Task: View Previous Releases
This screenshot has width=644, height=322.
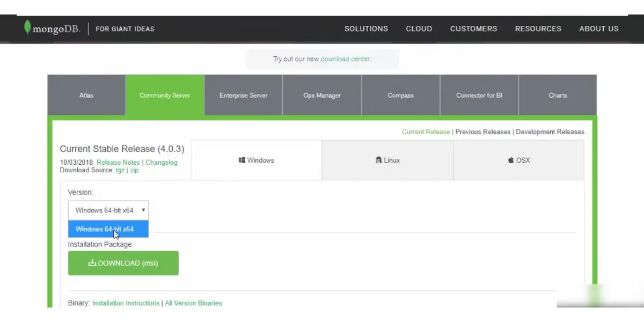Action: tap(483, 132)
